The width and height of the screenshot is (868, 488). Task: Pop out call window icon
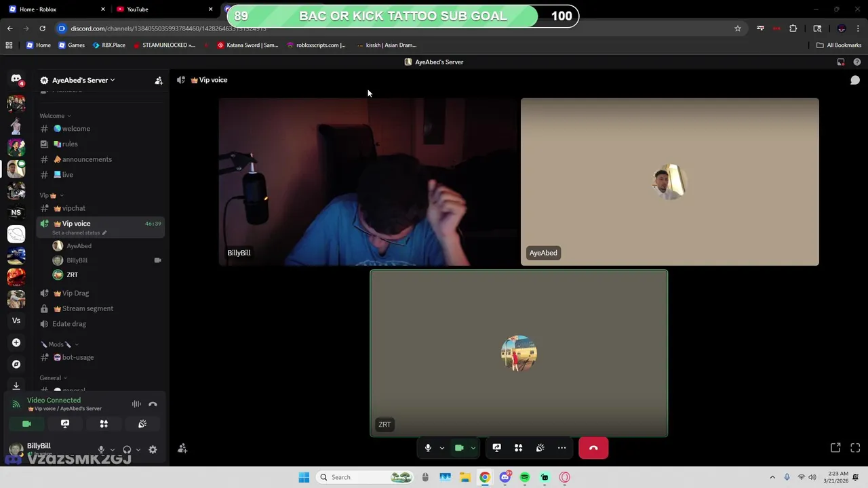(x=835, y=448)
